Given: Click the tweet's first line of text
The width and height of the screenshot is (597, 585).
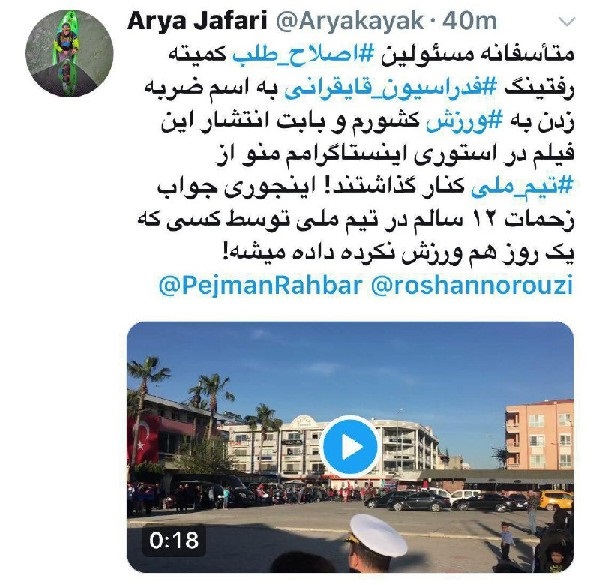Looking at the screenshot, I should [371, 55].
